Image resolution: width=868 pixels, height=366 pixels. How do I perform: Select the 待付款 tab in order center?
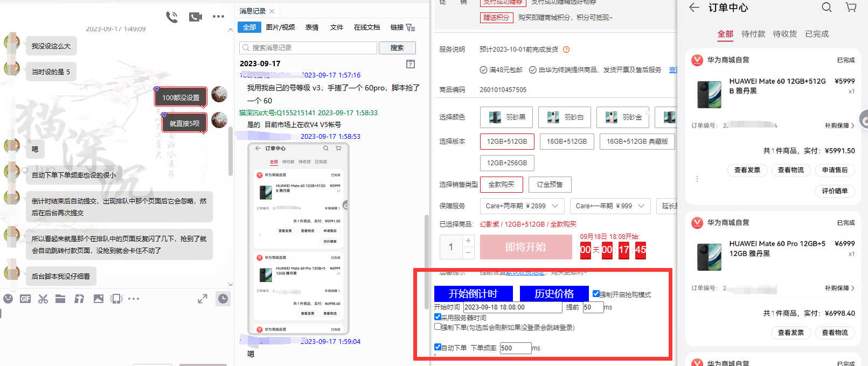(753, 34)
